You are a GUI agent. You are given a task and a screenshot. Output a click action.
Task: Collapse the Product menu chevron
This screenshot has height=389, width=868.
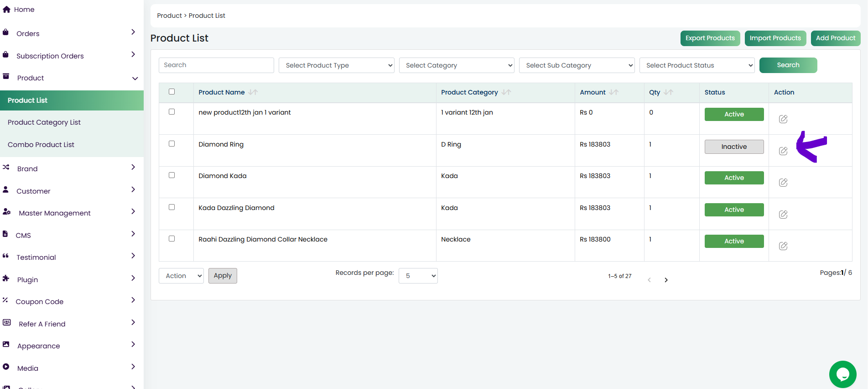pyautogui.click(x=135, y=79)
